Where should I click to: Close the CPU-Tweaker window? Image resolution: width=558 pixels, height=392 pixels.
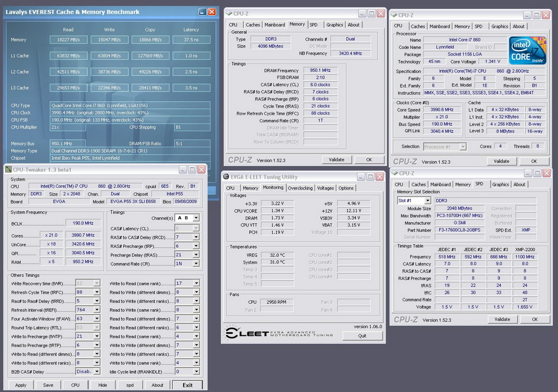[202, 169]
